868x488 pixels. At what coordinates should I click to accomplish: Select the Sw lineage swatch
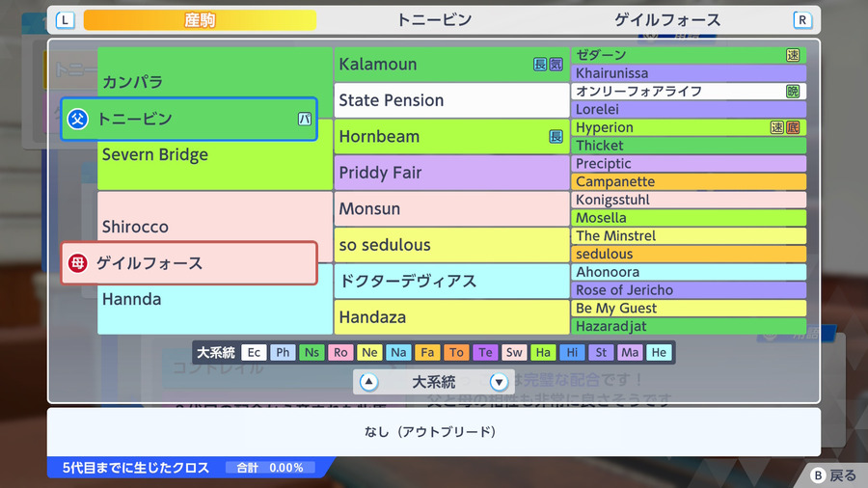[x=514, y=352]
